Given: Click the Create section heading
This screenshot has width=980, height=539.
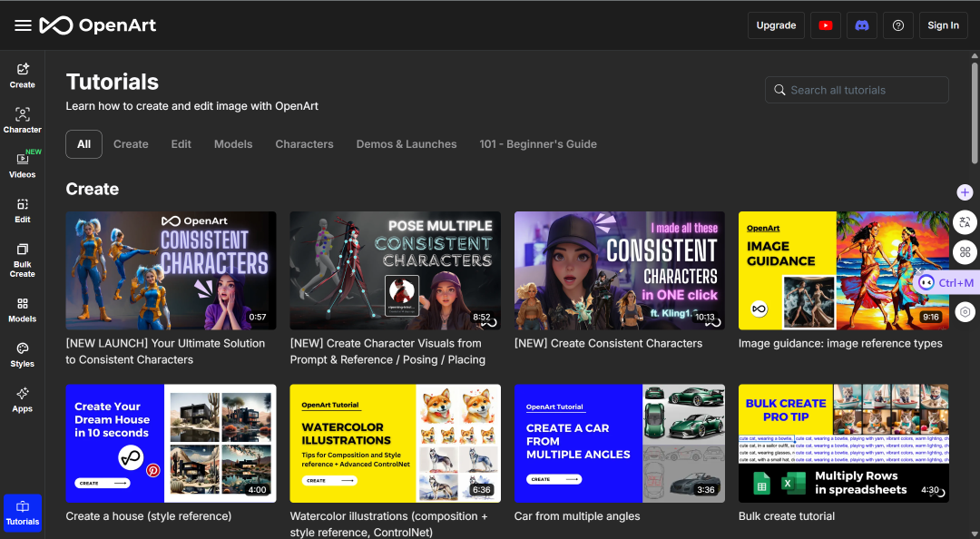Looking at the screenshot, I should tap(93, 189).
